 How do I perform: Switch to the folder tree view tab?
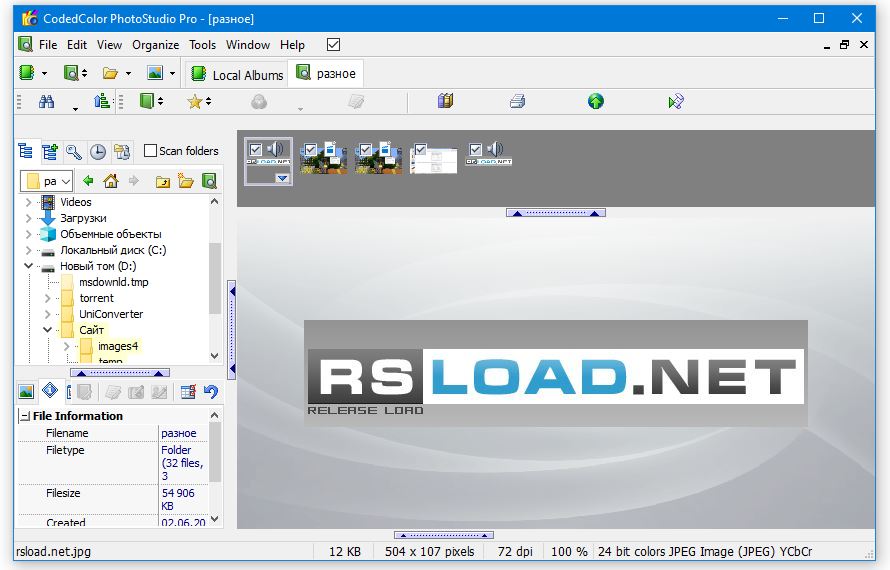coord(26,151)
